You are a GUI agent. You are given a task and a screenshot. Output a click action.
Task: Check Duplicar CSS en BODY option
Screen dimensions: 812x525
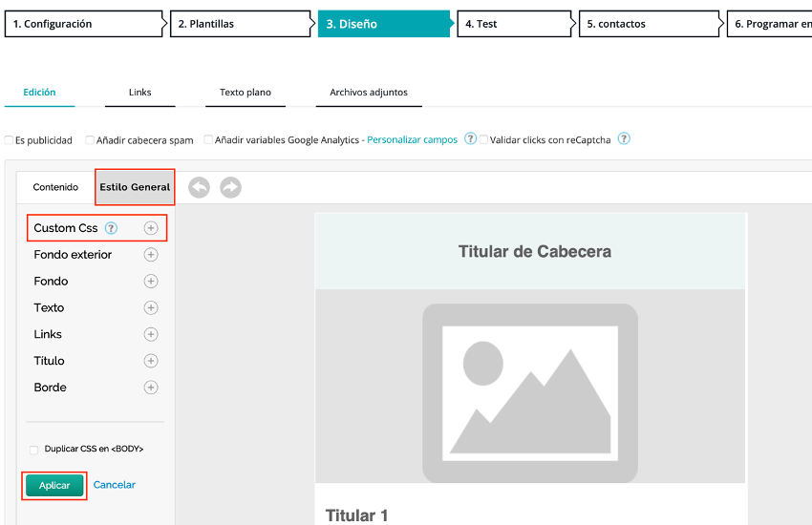click(x=34, y=450)
